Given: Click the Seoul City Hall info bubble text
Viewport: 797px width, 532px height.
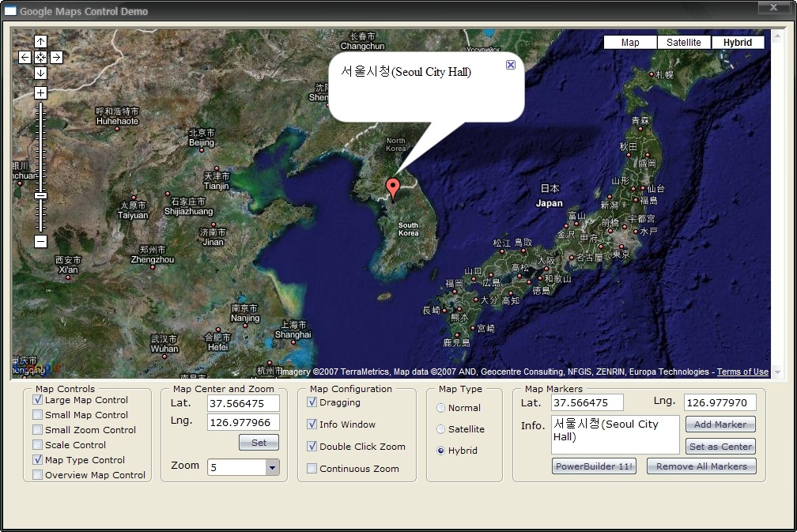Looking at the screenshot, I should 406,72.
